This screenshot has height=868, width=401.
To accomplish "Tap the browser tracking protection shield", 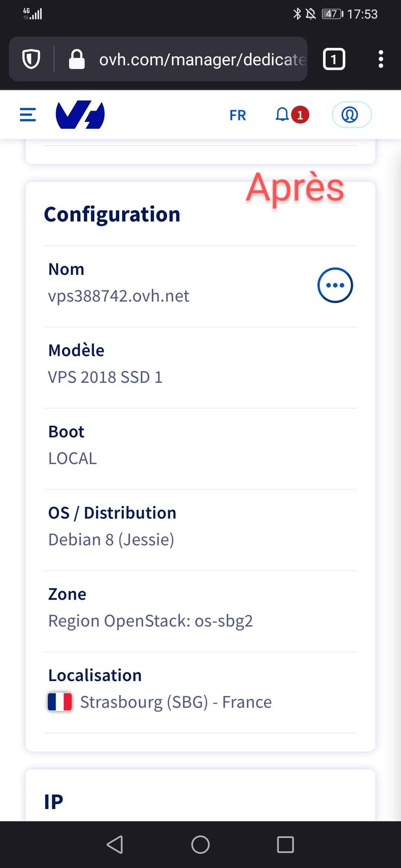I will point(31,59).
